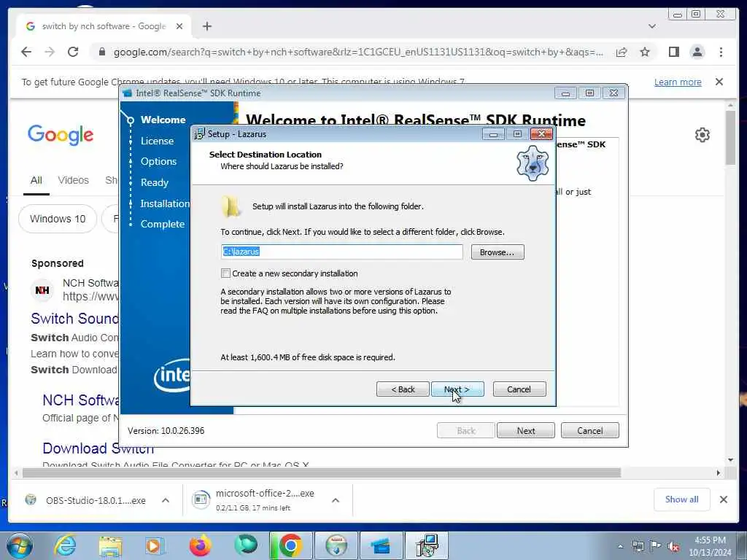The width and height of the screenshot is (747, 560).
Task: Share this page from the address bar
Action: 622,52
